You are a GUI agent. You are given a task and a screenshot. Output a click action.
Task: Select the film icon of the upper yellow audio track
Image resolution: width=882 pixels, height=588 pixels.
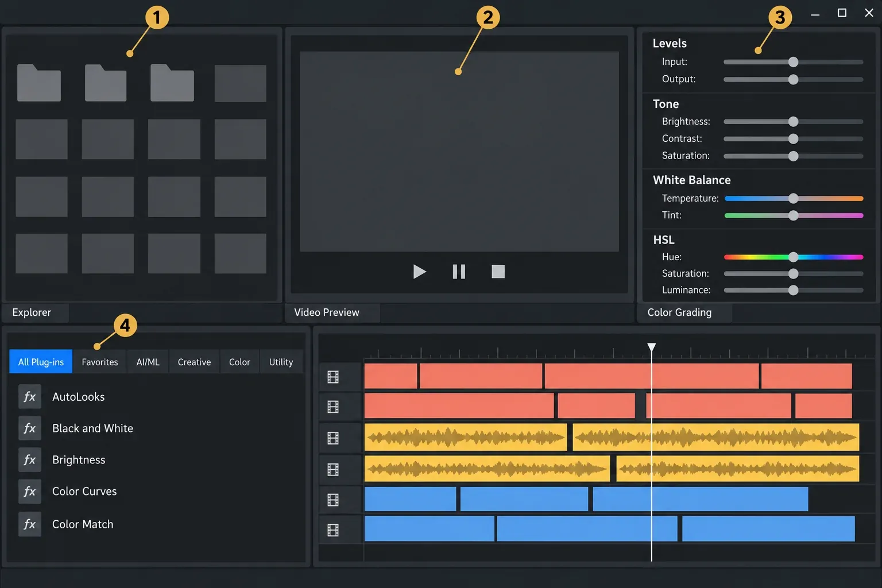click(x=333, y=438)
